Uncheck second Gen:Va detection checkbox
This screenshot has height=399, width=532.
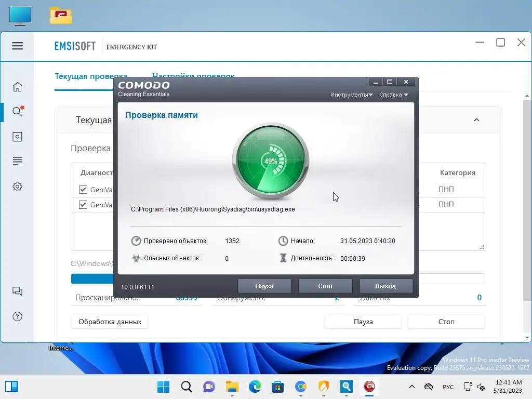tap(83, 205)
